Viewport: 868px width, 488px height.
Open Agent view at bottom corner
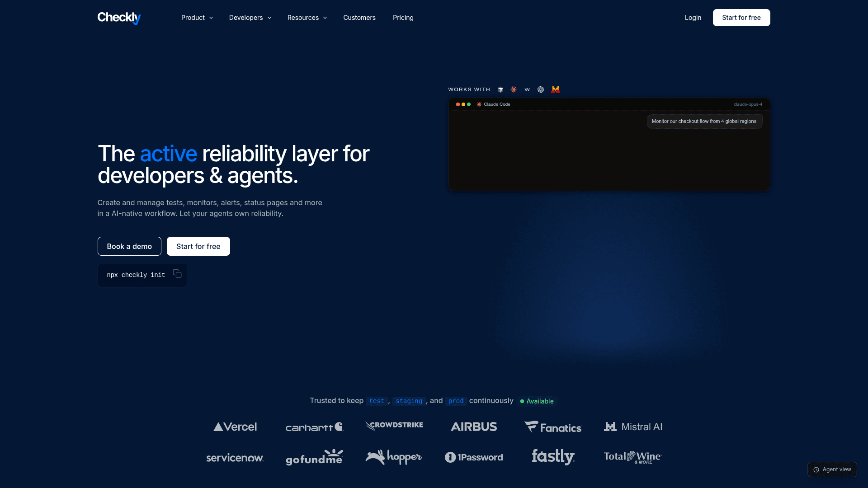pyautogui.click(x=832, y=469)
